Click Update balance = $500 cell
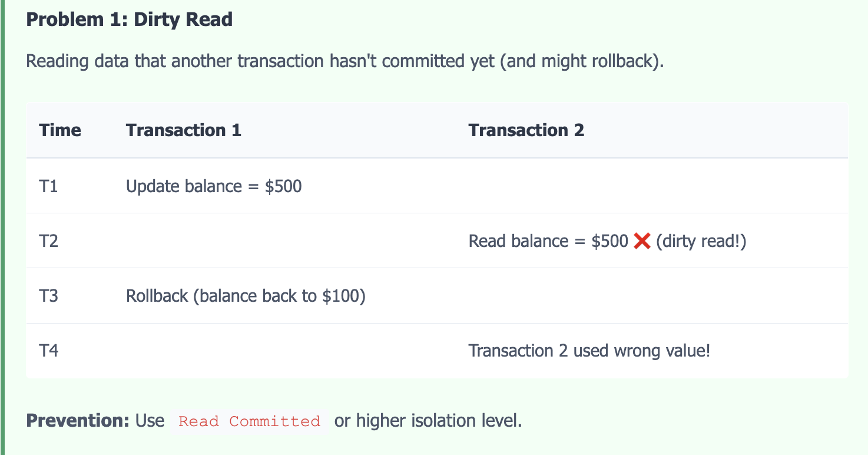This screenshot has height=455, width=868. tap(214, 186)
